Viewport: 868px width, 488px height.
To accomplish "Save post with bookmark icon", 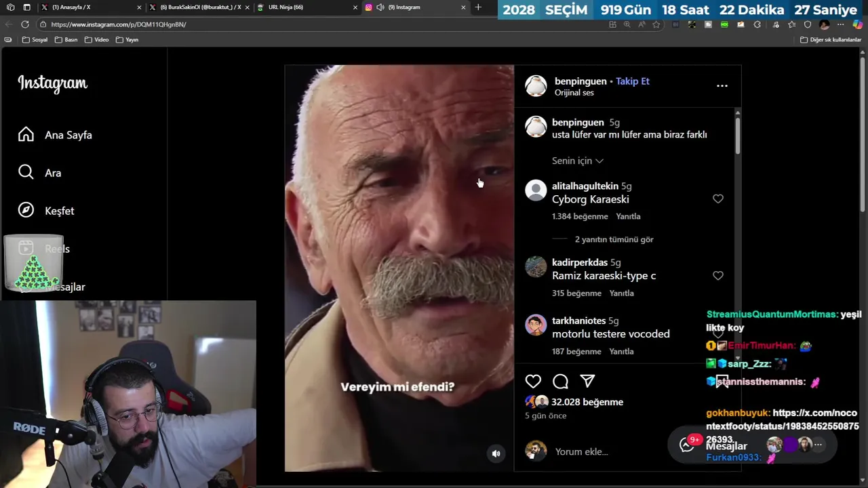I will pos(722,381).
